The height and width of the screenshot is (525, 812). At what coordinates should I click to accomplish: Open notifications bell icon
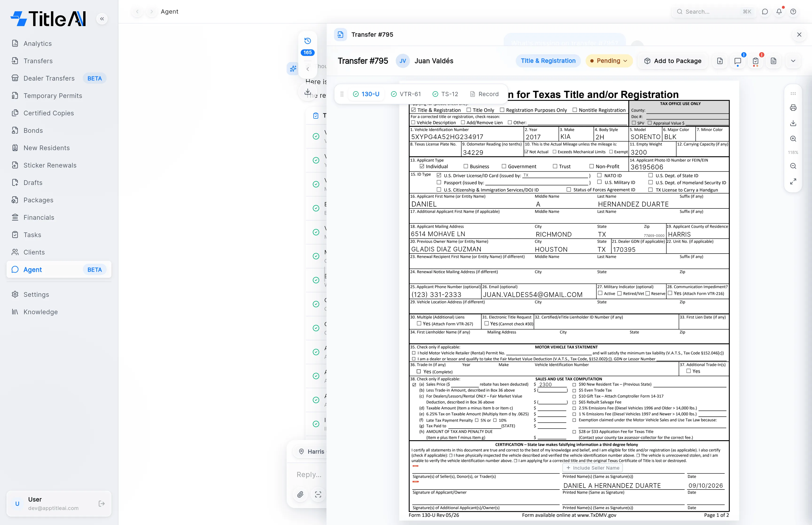point(779,12)
